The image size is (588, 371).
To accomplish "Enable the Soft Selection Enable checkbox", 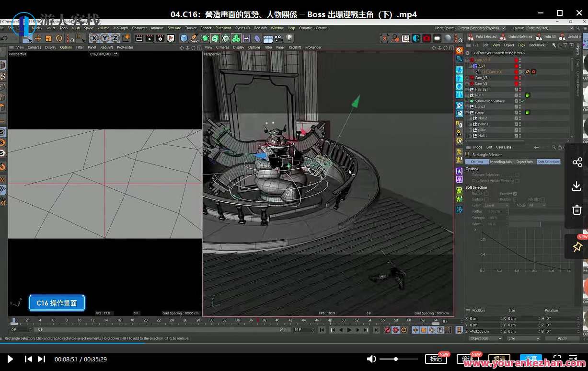I will pyautogui.click(x=487, y=194).
